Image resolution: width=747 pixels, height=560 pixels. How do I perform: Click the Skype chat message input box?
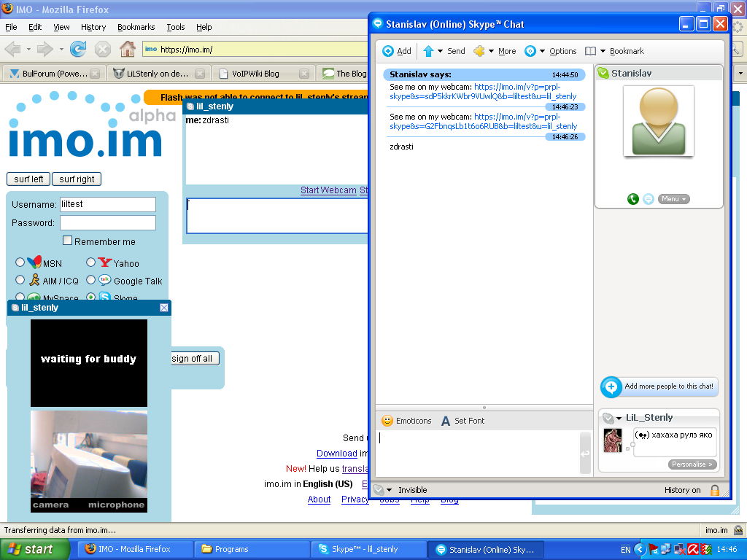tap(477, 452)
